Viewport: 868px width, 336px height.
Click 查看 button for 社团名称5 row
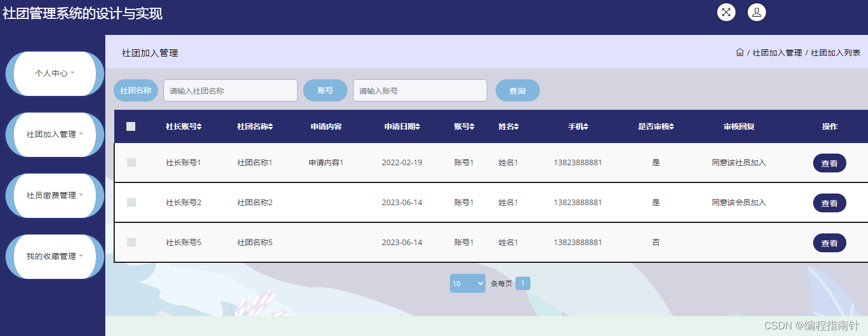tap(830, 243)
